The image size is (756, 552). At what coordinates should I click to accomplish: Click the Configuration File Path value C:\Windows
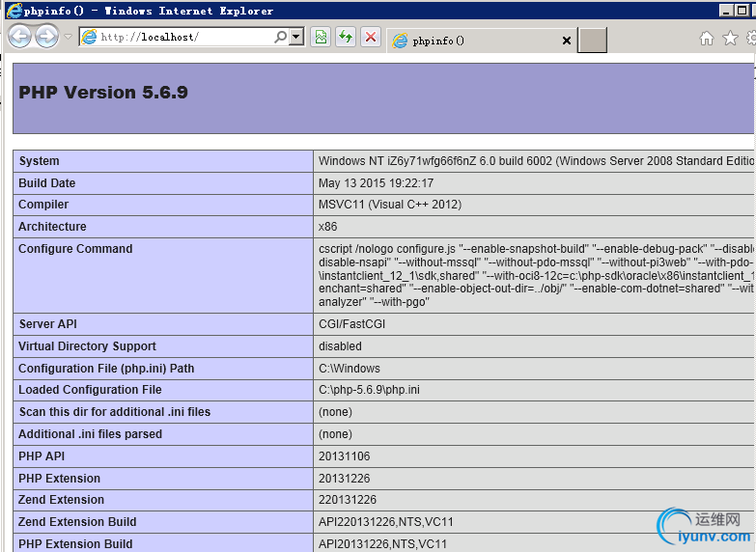350,369
